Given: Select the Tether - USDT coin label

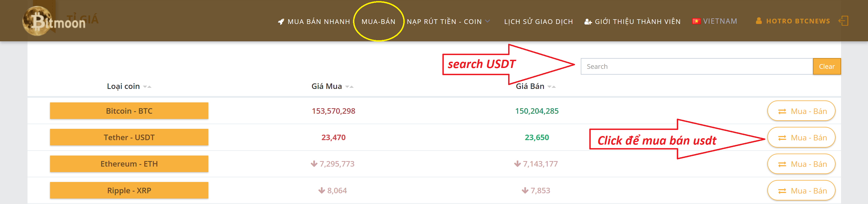Looking at the screenshot, I should pos(129,137).
